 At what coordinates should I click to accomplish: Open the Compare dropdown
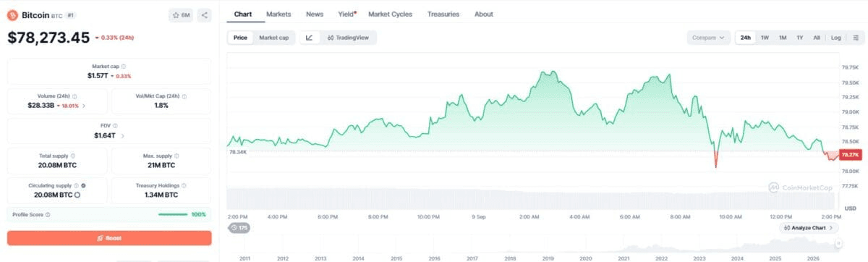coord(709,38)
